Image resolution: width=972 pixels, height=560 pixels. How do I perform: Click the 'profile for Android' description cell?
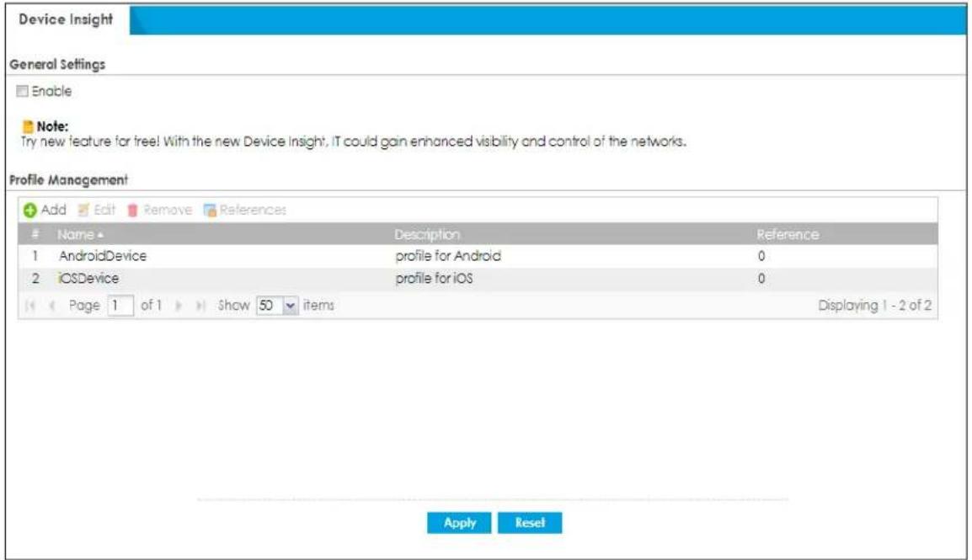(x=448, y=256)
